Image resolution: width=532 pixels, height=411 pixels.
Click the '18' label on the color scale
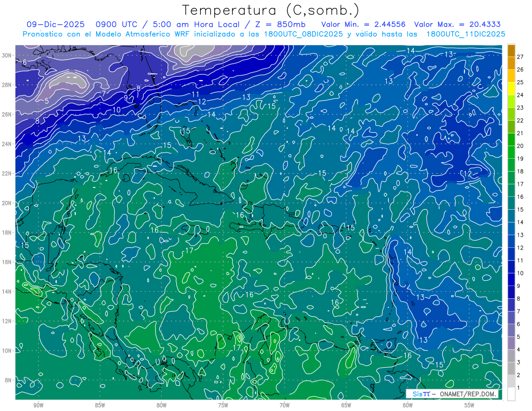point(520,172)
